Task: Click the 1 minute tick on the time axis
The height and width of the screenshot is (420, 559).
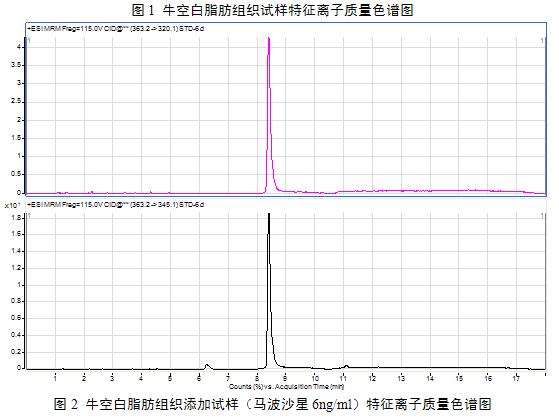Action: click(x=55, y=378)
